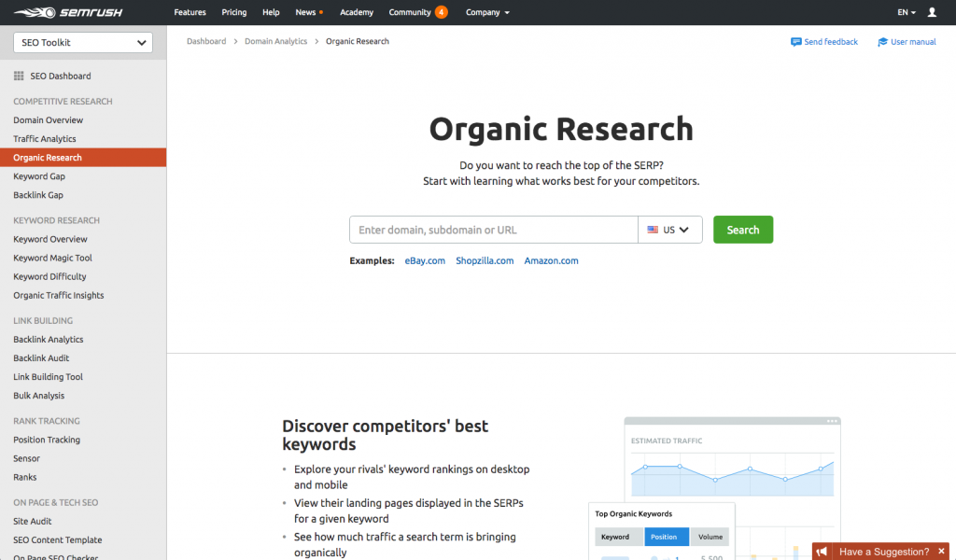Image resolution: width=956 pixels, height=560 pixels.
Task: Open the Features menu
Action: [x=190, y=12]
